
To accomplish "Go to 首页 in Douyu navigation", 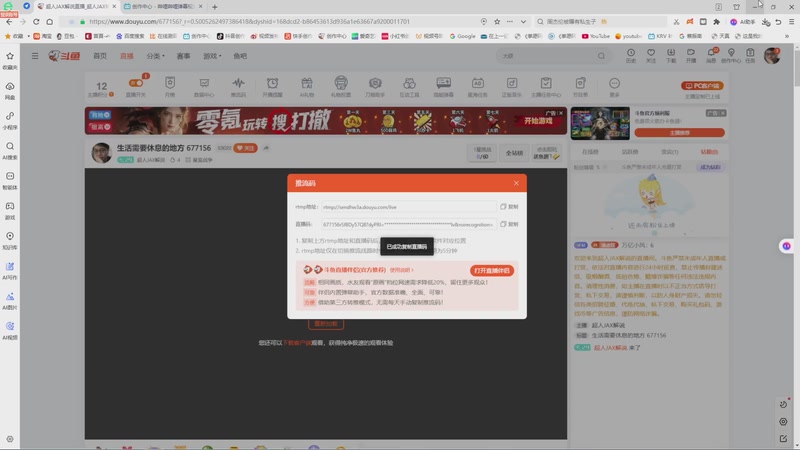I will click(100, 56).
